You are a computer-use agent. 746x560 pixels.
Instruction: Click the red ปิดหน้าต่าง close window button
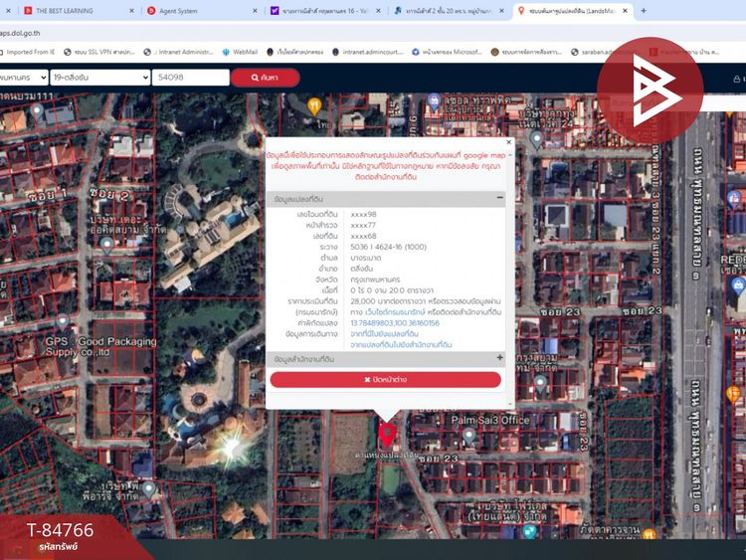(x=385, y=380)
